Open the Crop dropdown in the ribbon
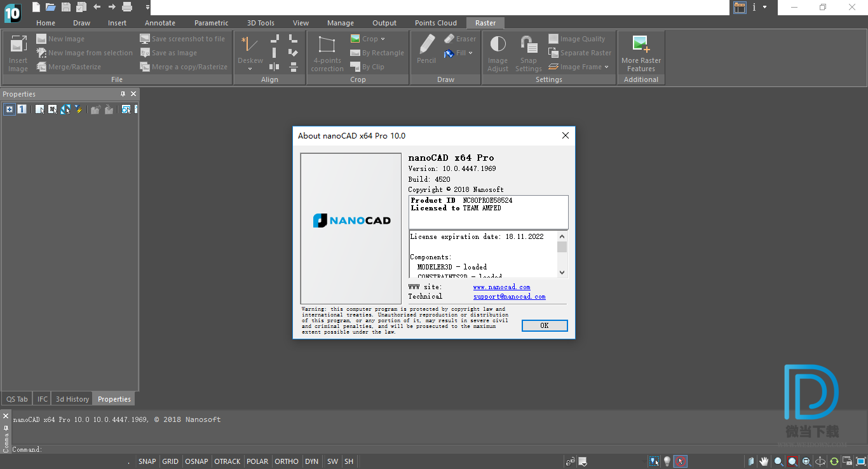This screenshot has height=469, width=868. (383, 39)
